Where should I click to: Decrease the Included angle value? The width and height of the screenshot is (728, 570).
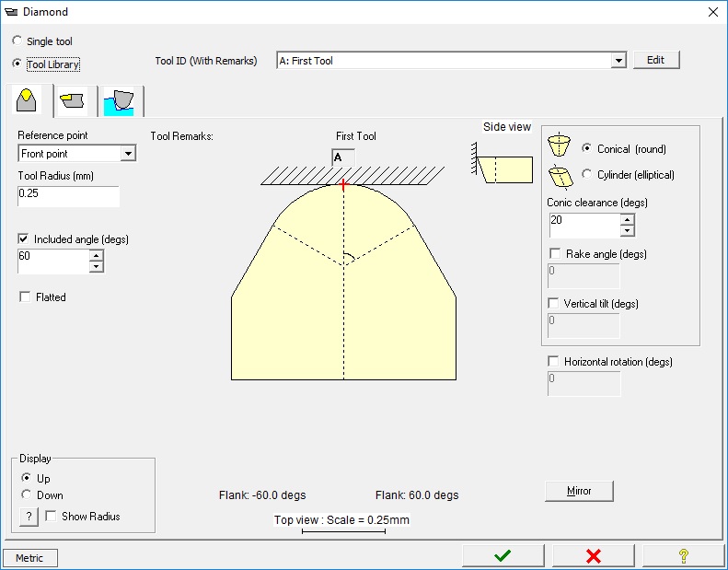(x=96, y=267)
